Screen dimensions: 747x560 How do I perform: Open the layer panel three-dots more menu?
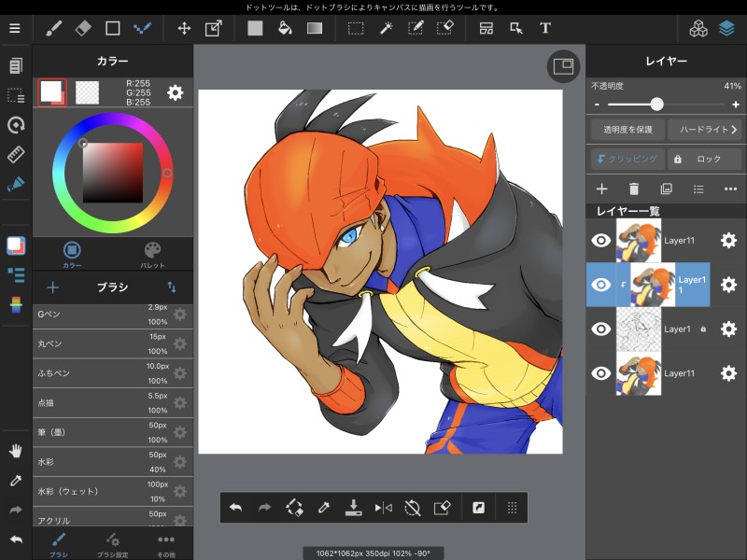tap(730, 189)
